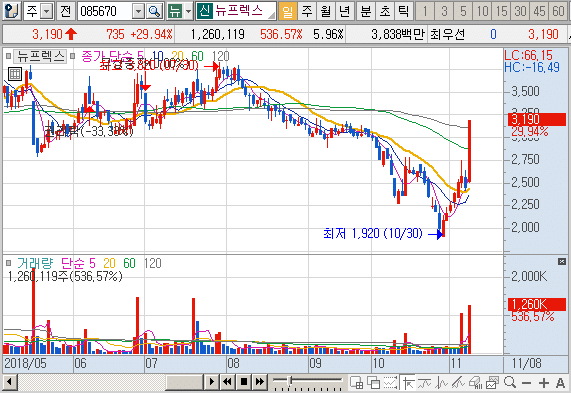This screenshot has width=571, height=393.
Task: Open stock search with the magnifier icon
Action: 154,11
